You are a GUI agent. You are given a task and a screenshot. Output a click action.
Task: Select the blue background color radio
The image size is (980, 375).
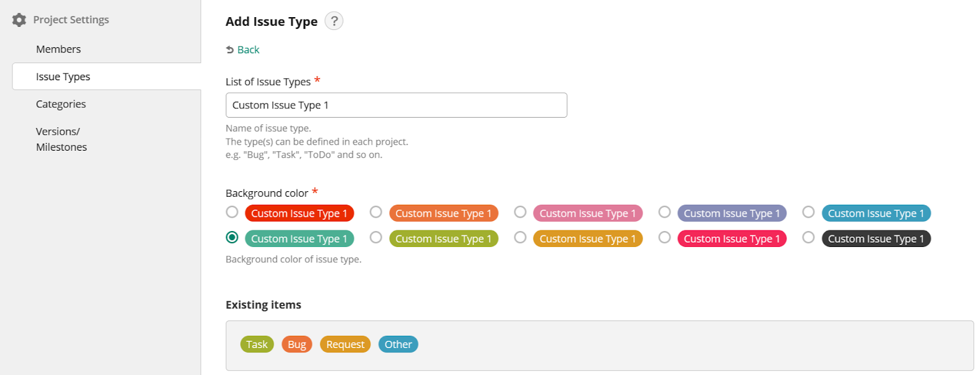pyautogui.click(x=809, y=212)
